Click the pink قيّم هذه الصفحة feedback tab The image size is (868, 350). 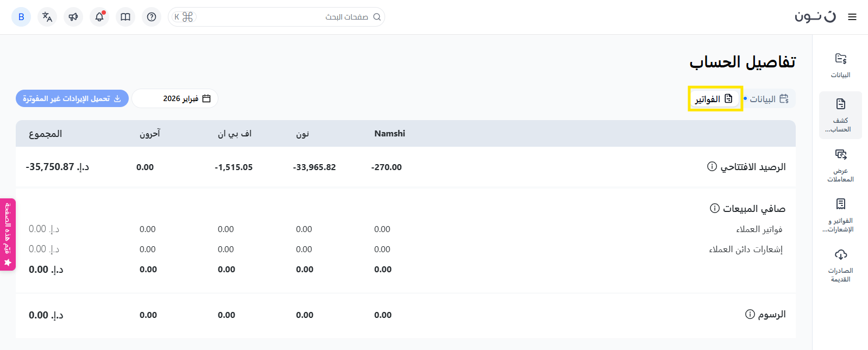coord(8,234)
